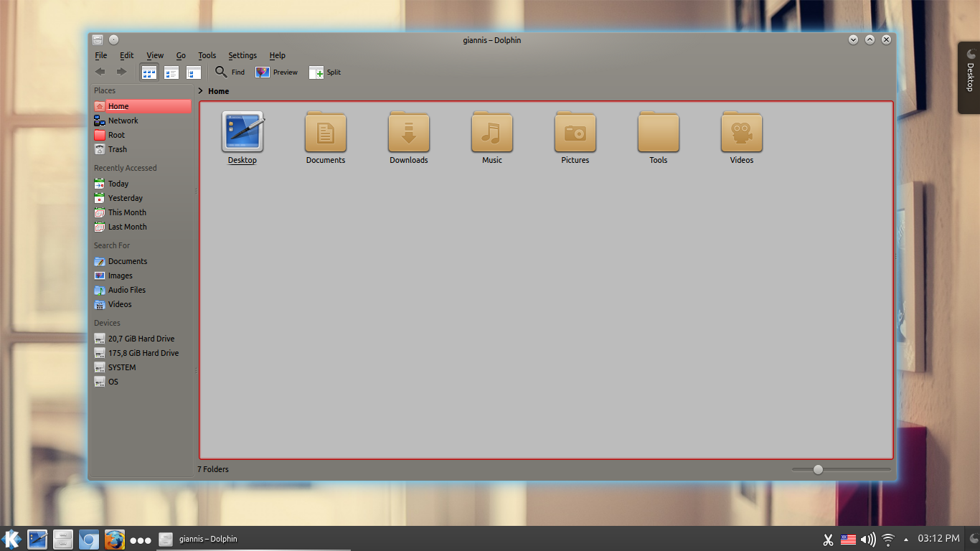Open the Desktop toolbox side tab

[970, 77]
